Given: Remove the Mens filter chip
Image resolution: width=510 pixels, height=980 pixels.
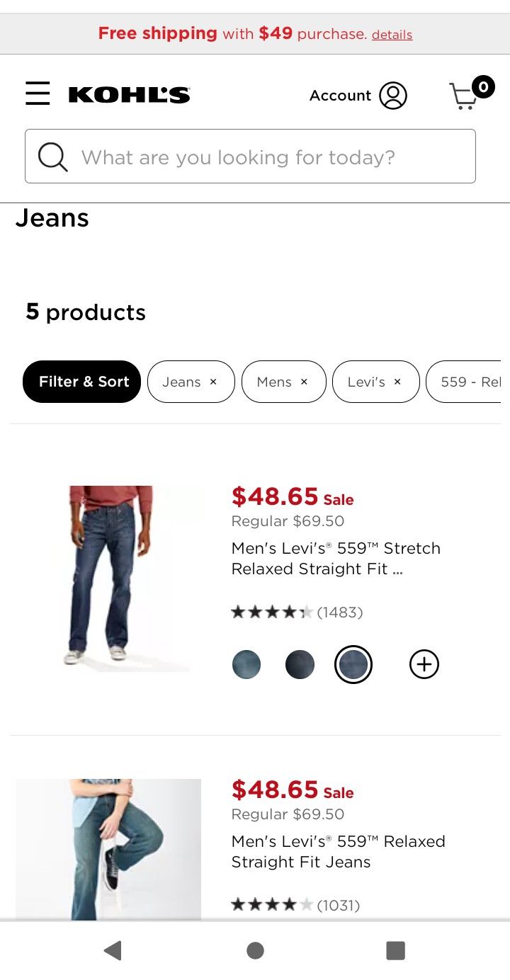Looking at the screenshot, I should (304, 382).
